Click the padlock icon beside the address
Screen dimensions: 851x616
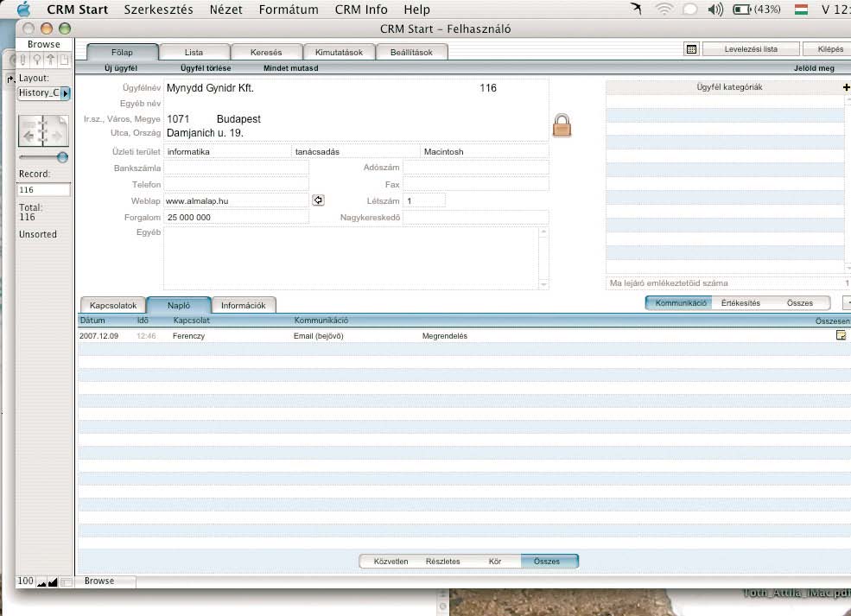[x=562, y=125]
